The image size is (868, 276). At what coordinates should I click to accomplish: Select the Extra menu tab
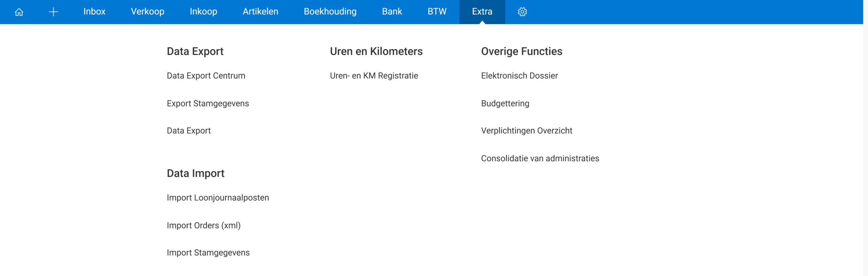coord(482,12)
